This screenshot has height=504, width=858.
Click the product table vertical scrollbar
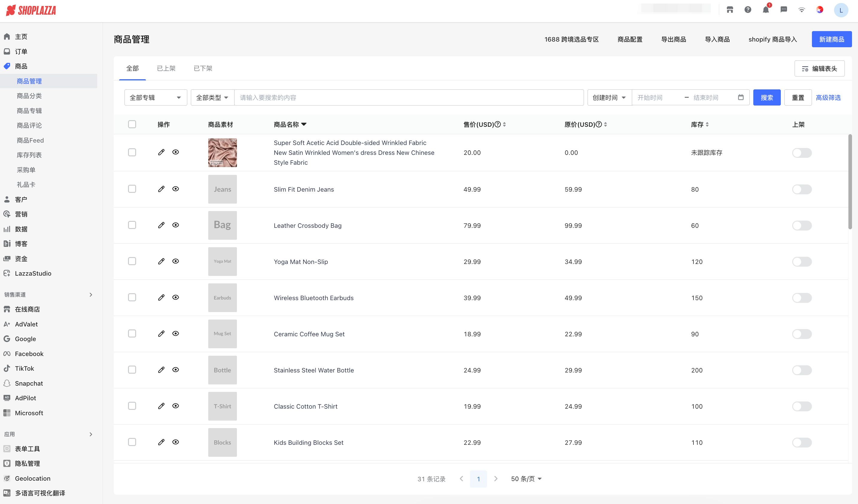pyautogui.click(x=850, y=182)
